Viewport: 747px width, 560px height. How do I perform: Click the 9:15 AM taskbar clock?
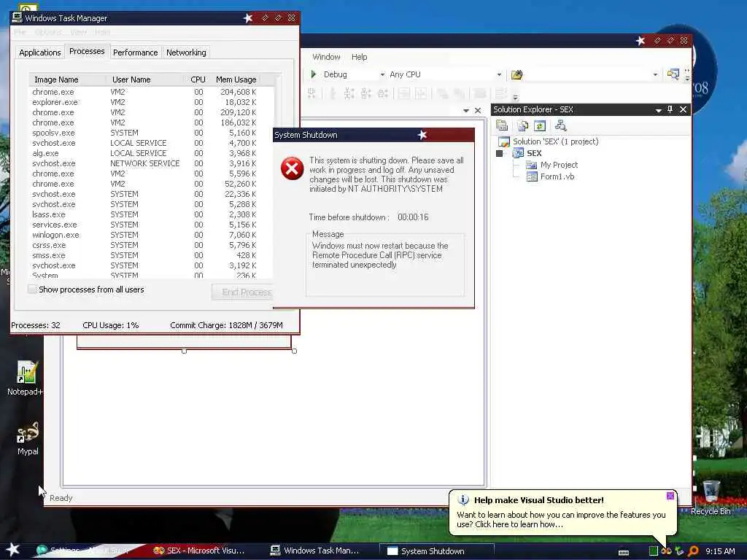720,551
